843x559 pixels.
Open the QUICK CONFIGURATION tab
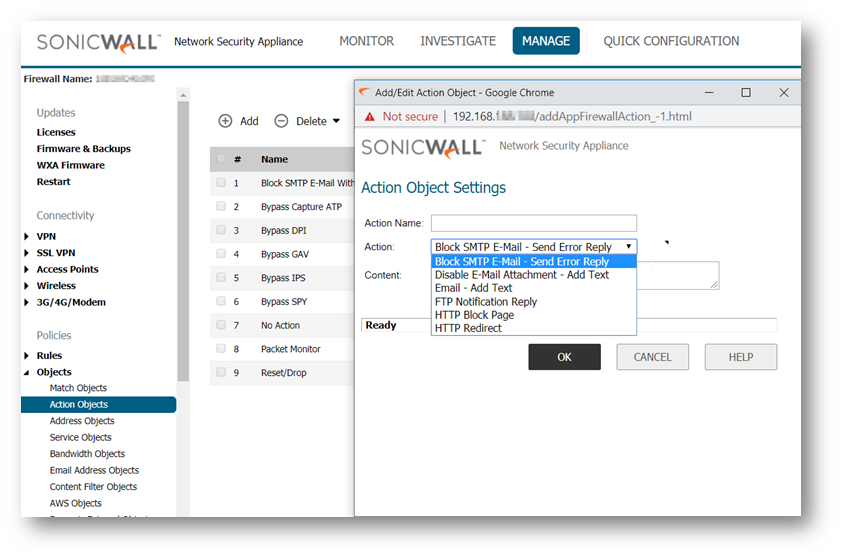[x=671, y=41]
